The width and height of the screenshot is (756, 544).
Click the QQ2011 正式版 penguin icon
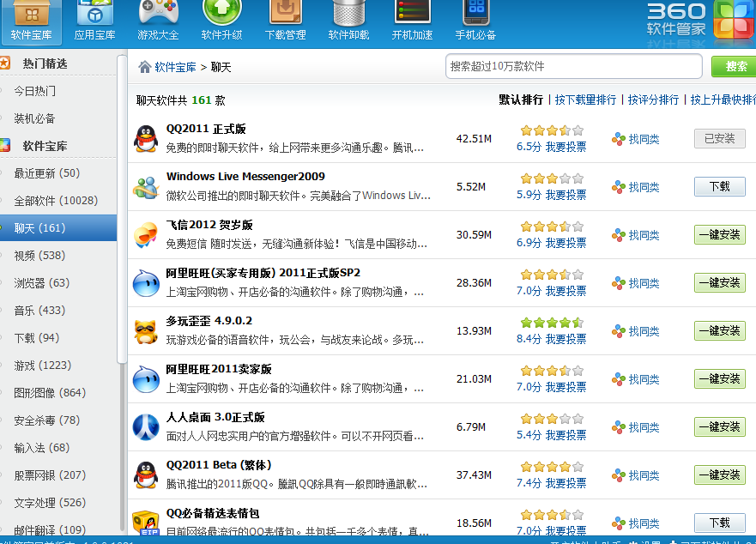click(146, 139)
